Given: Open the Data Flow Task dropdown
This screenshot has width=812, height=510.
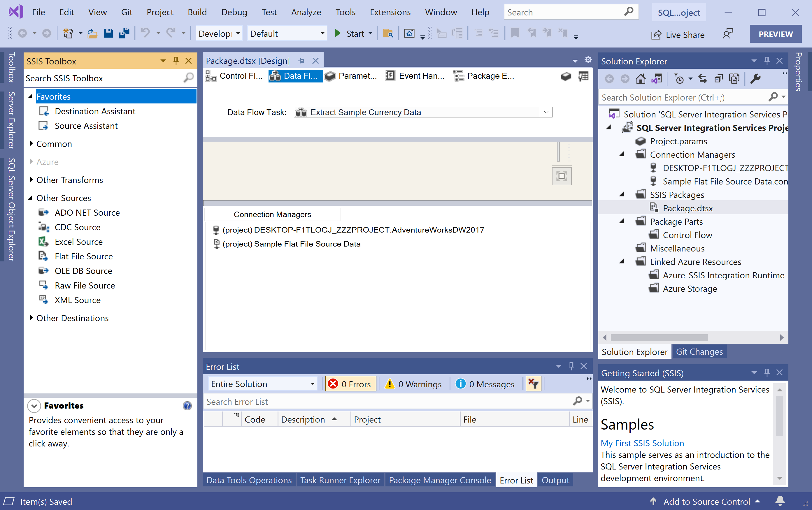Looking at the screenshot, I should [546, 112].
